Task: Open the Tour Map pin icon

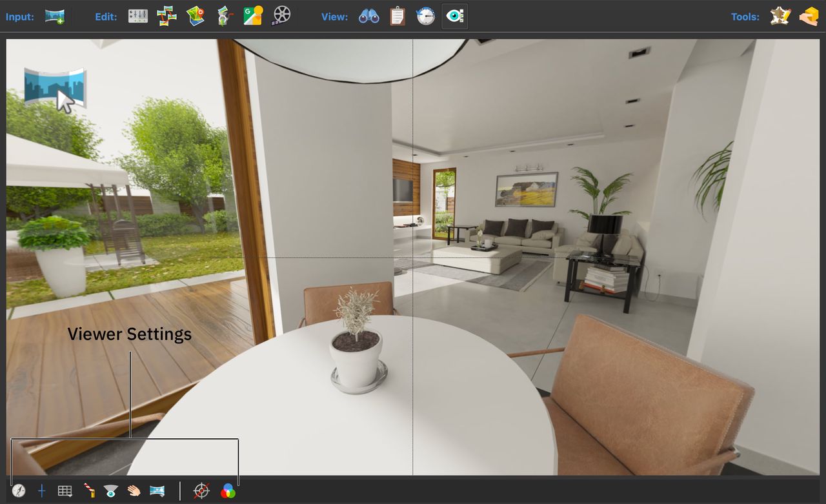Action: (195, 16)
